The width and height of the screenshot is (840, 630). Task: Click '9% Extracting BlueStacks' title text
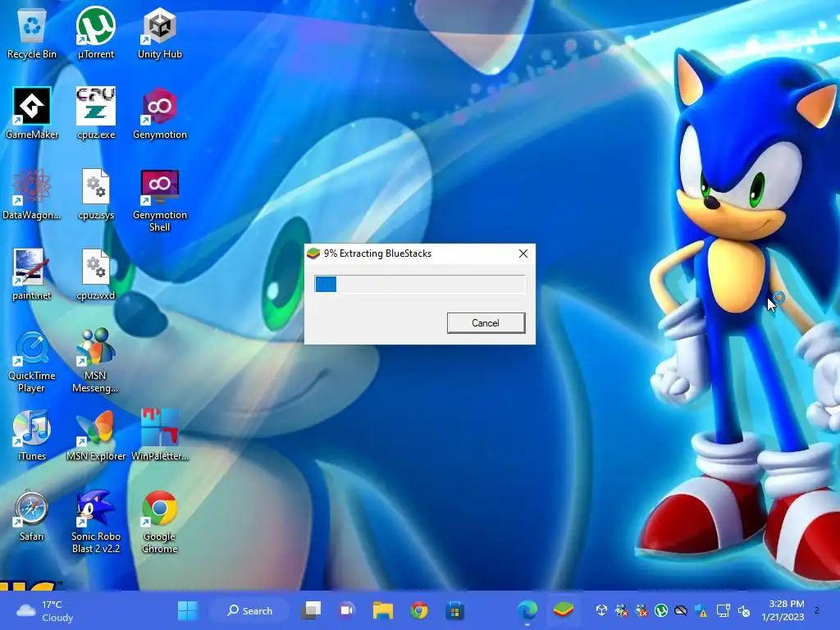(x=377, y=253)
